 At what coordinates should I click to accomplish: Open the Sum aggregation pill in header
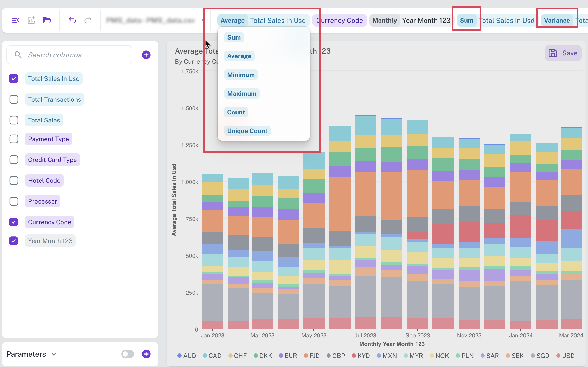[x=466, y=21]
